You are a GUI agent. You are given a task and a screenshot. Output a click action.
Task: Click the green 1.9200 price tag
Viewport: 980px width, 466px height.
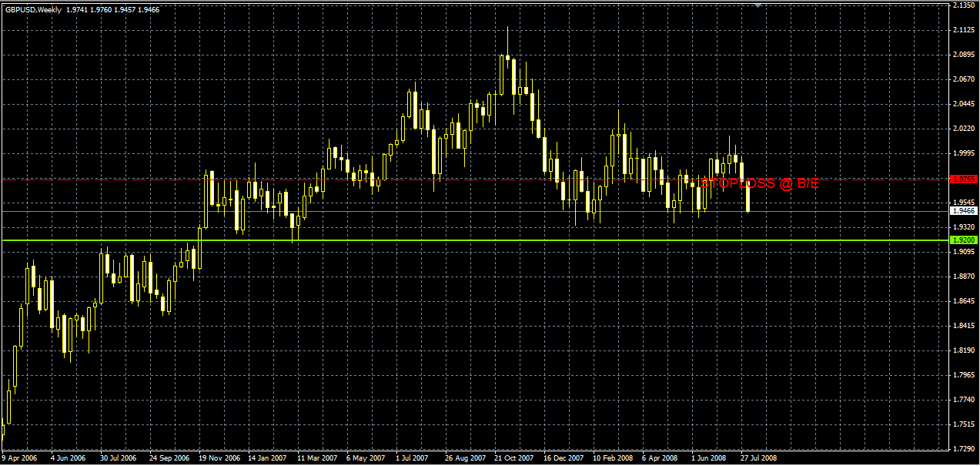[964, 240]
